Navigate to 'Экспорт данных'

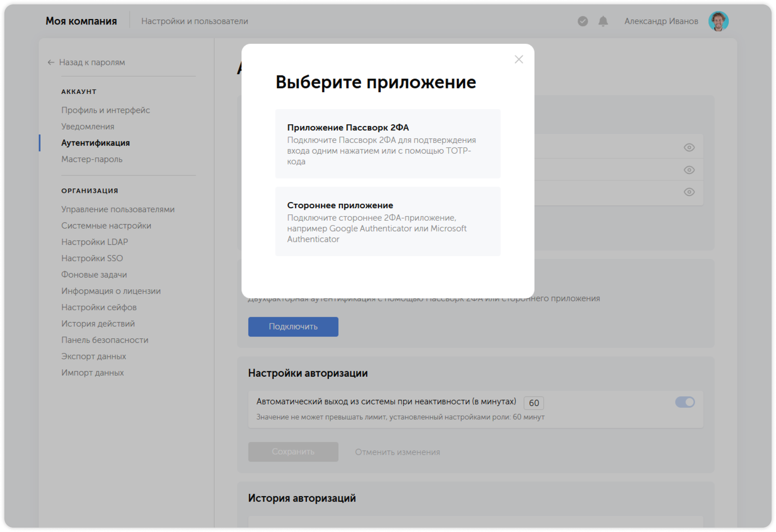tap(94, 356)
